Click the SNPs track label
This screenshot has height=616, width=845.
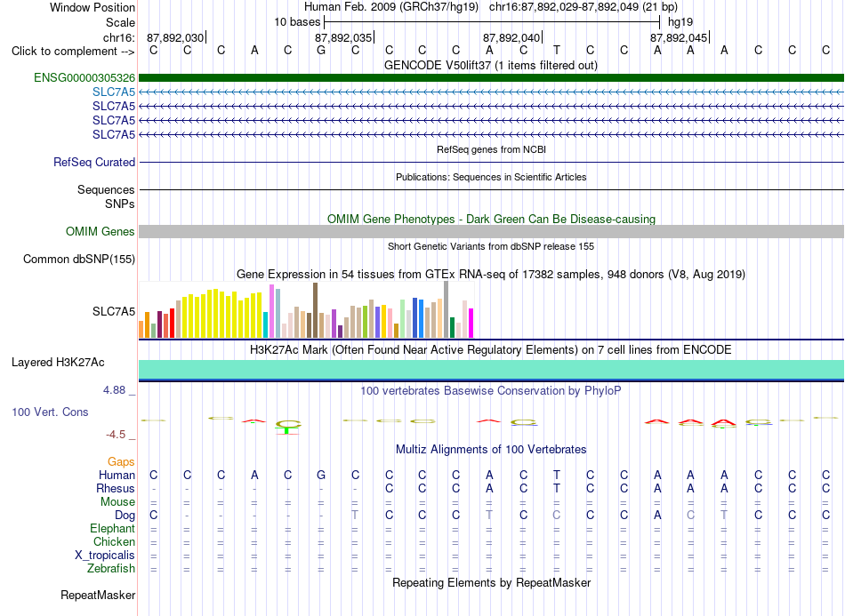pos(120,204)
